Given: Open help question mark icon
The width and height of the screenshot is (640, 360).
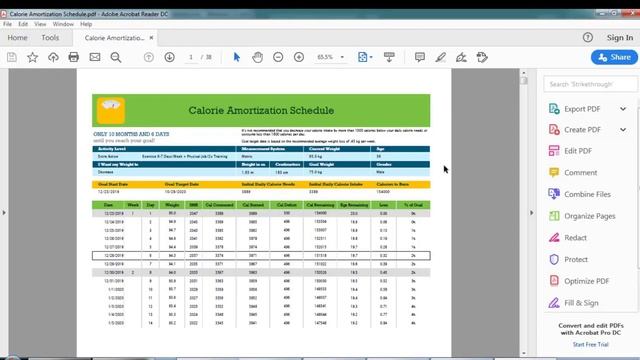Looking at the screenshot, I should point(588,38).
